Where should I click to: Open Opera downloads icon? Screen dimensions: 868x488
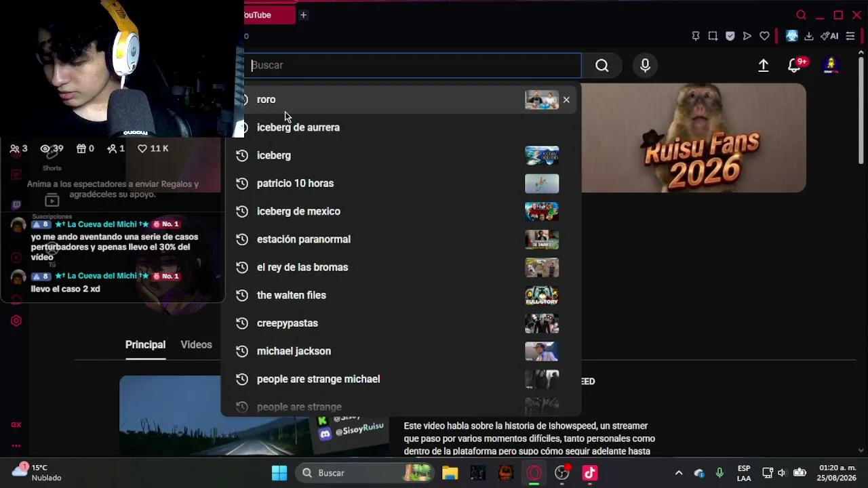point(808,36)
